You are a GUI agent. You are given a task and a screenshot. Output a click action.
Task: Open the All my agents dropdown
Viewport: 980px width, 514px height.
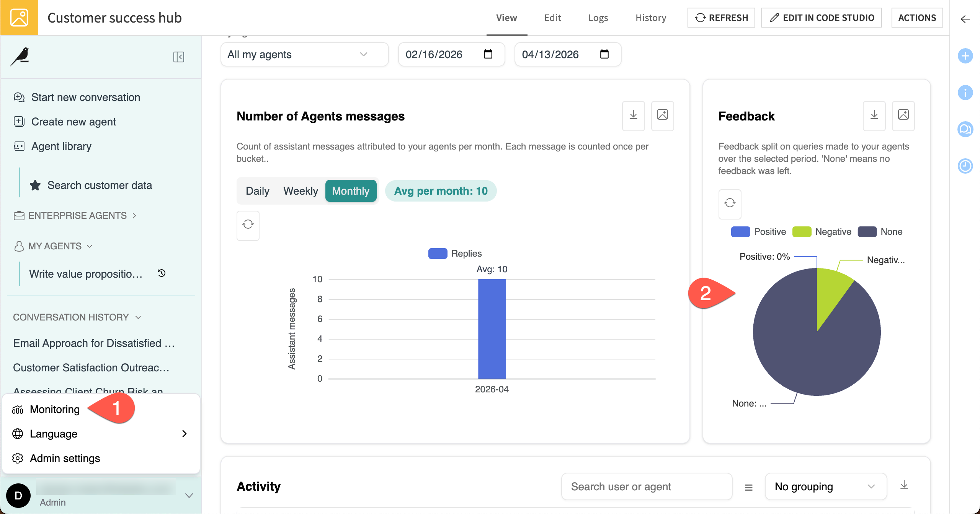pos(305,54)
